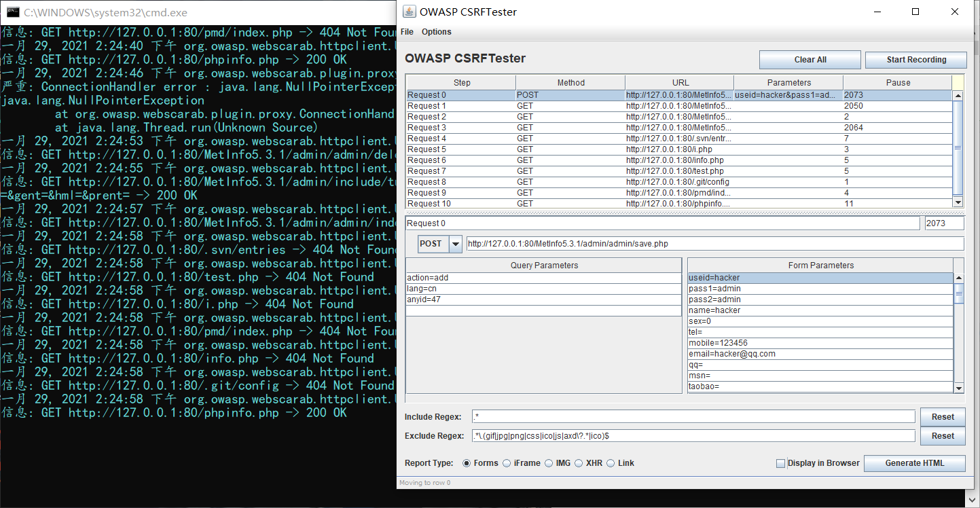Click the Pause column header
The width and height of the screenshot is (980, 508).
point(897,83)
